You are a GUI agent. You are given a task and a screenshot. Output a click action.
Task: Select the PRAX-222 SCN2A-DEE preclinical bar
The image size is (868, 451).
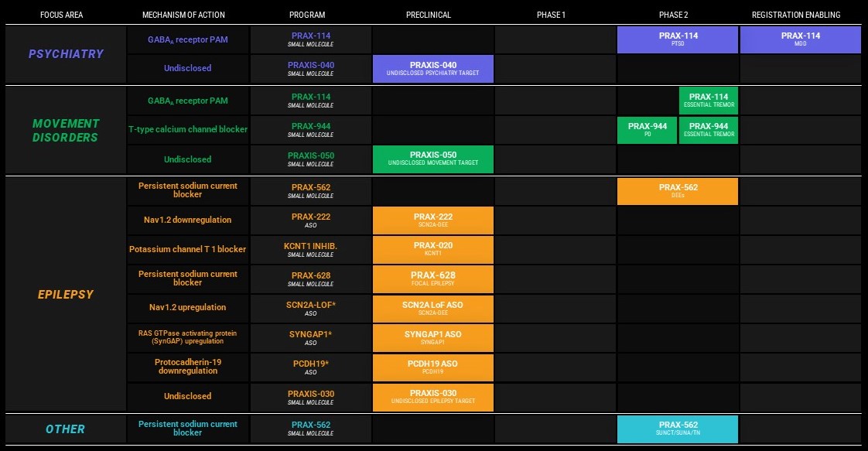pos(432,220)
